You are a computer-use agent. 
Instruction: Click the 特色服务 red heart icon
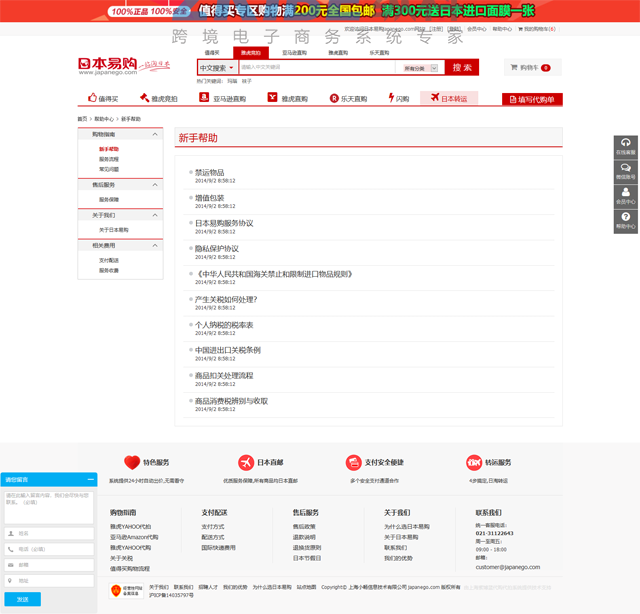[132, 463]
